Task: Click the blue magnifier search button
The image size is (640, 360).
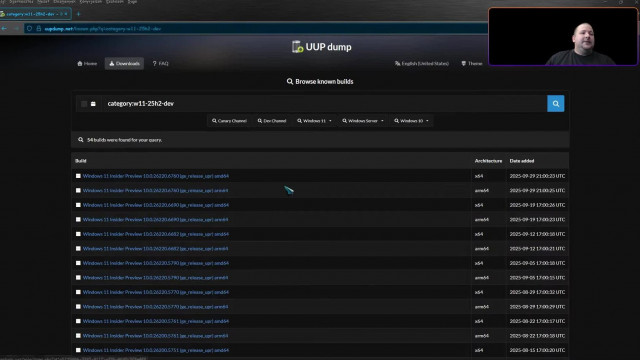Action: [x=556, y=104]
